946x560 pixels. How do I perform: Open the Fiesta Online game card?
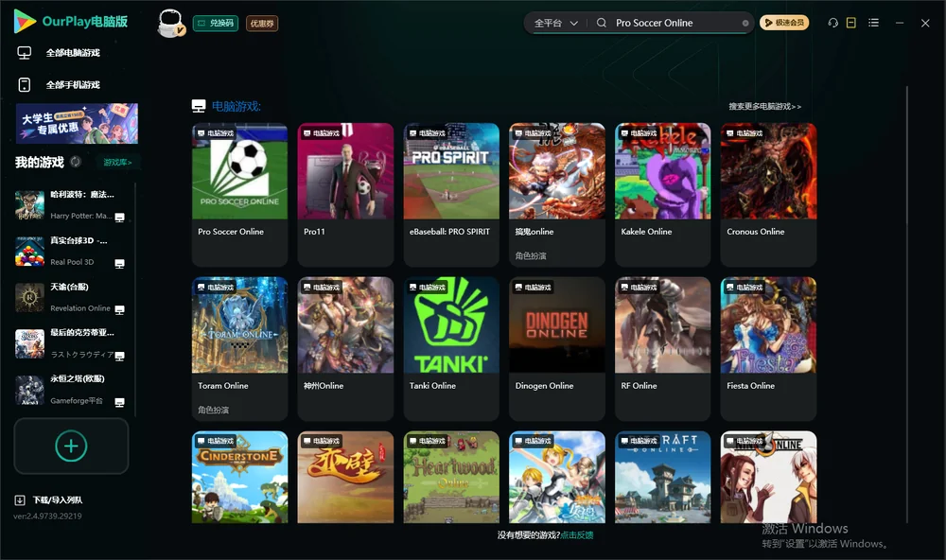click(x=768, y=348)
